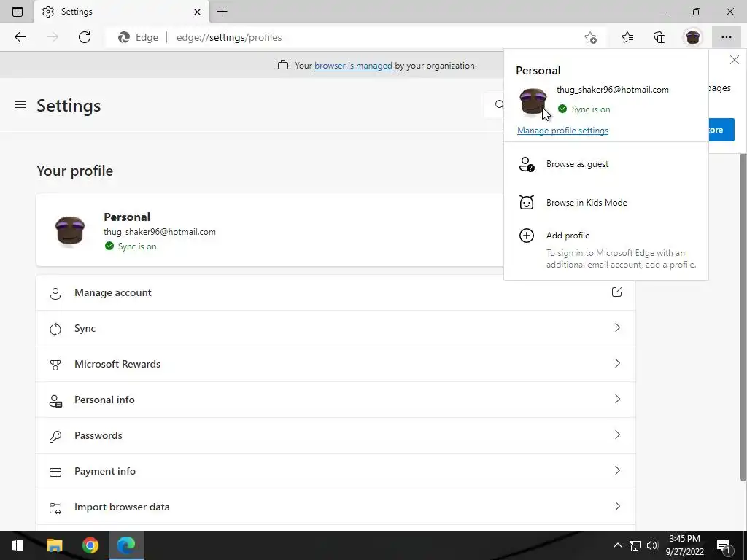
Task: Click the Add profile plus circle icon
Action: tap(527, 236)
